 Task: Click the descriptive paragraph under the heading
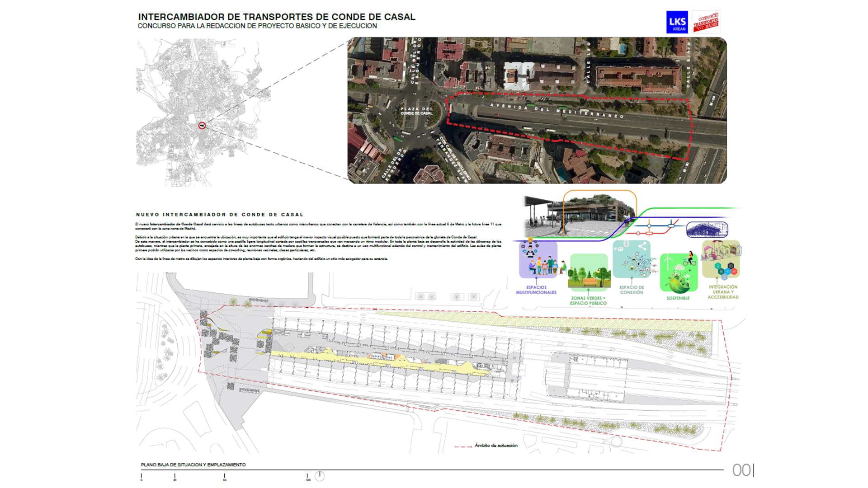pyautogui.click(x=318, y=241)
